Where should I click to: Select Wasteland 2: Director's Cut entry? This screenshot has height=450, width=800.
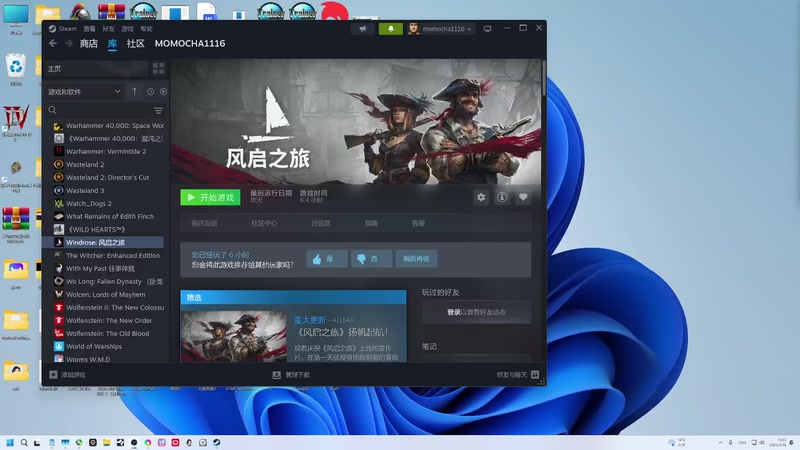coord(109,178)
